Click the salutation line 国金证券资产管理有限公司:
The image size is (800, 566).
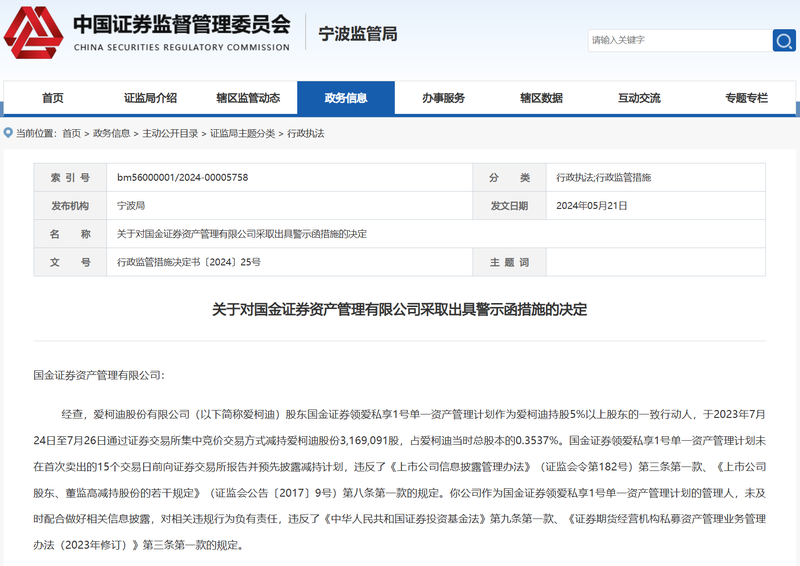pyautogui.click(x=99, y=376)
